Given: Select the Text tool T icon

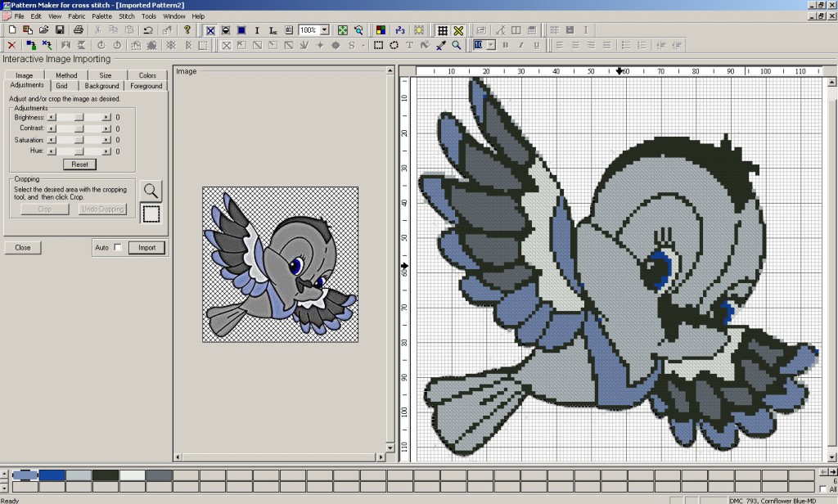Looking at the screenshot, I should tap(409, 46).
